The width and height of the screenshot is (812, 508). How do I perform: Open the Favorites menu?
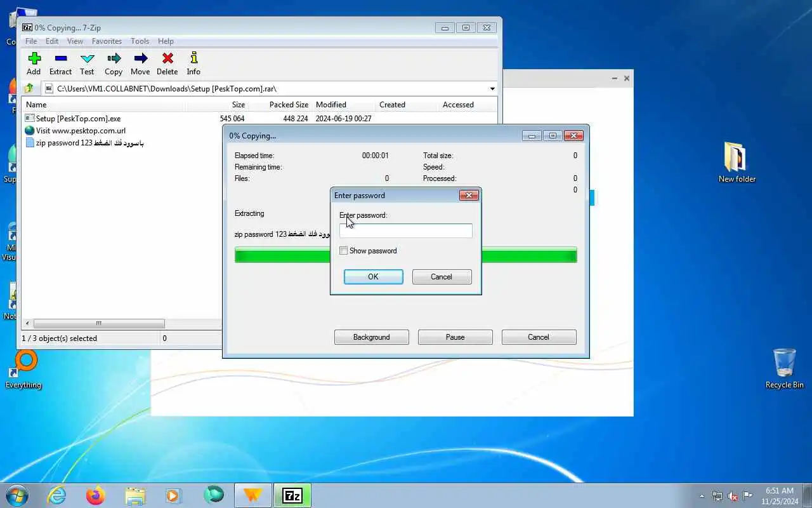[107, 41]
